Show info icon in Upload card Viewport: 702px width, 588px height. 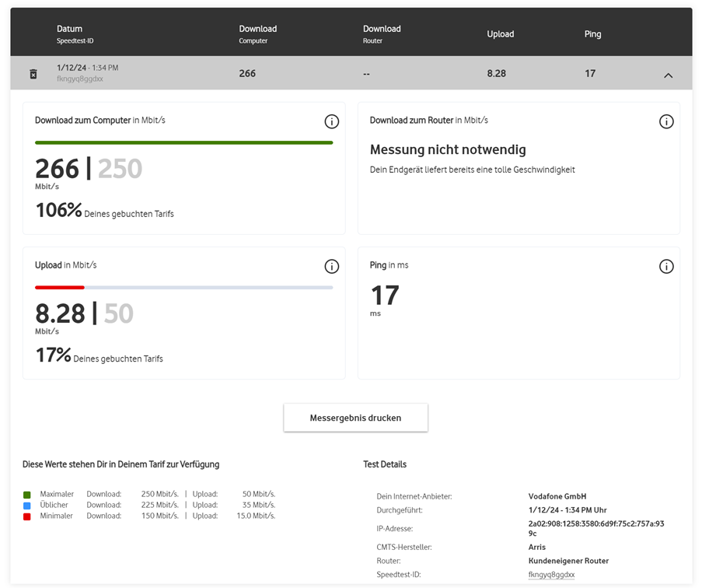331,267
